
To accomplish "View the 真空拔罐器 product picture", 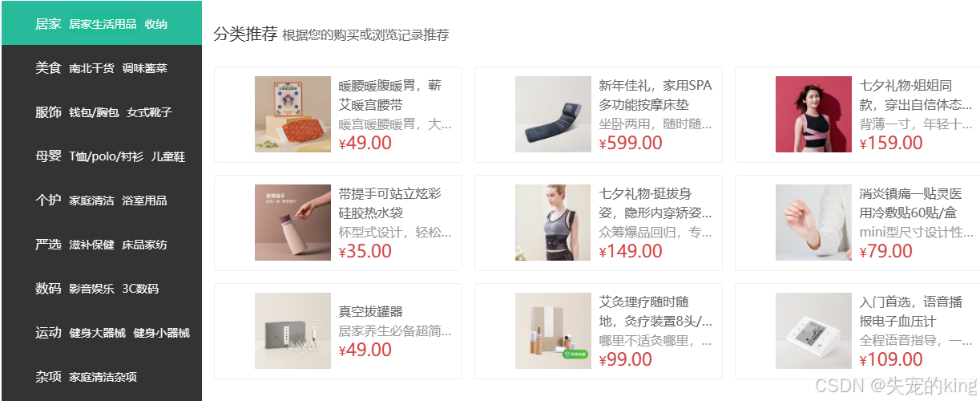I will click(x=292, y=330).
